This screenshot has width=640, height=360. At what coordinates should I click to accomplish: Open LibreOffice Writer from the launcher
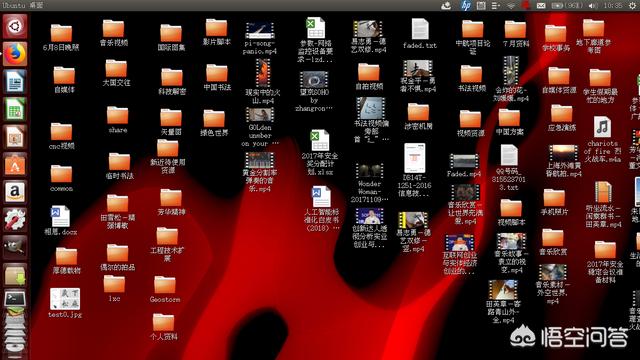[x=15, y=82]
